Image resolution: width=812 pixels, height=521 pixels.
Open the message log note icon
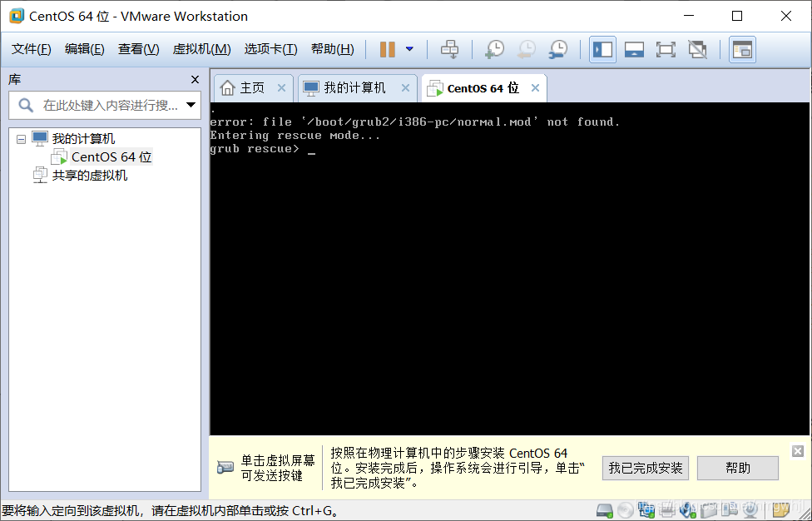click(x=780, y=509)
